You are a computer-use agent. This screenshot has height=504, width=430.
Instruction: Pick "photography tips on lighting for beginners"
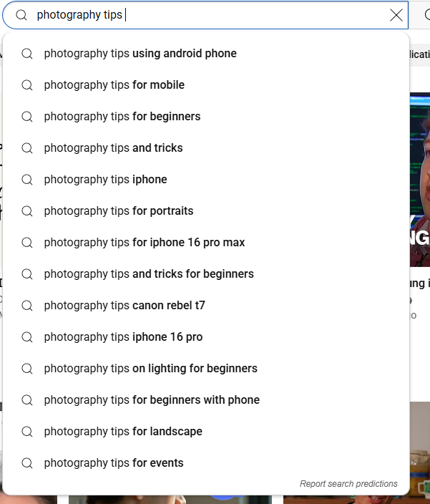(x=150, y=369)
